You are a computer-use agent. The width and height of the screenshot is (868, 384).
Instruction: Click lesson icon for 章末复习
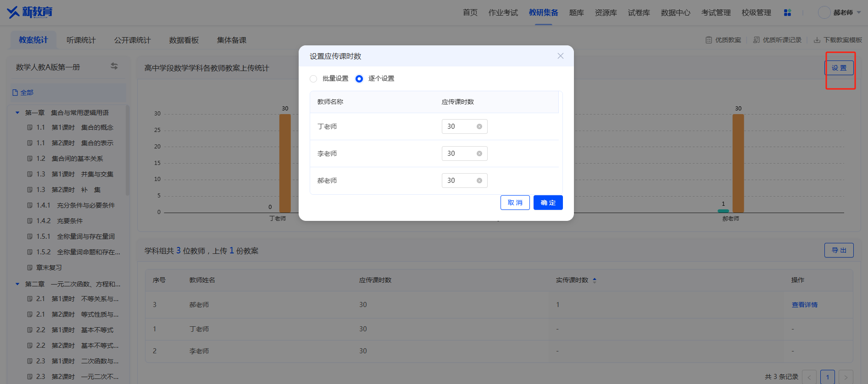point(30,268)
